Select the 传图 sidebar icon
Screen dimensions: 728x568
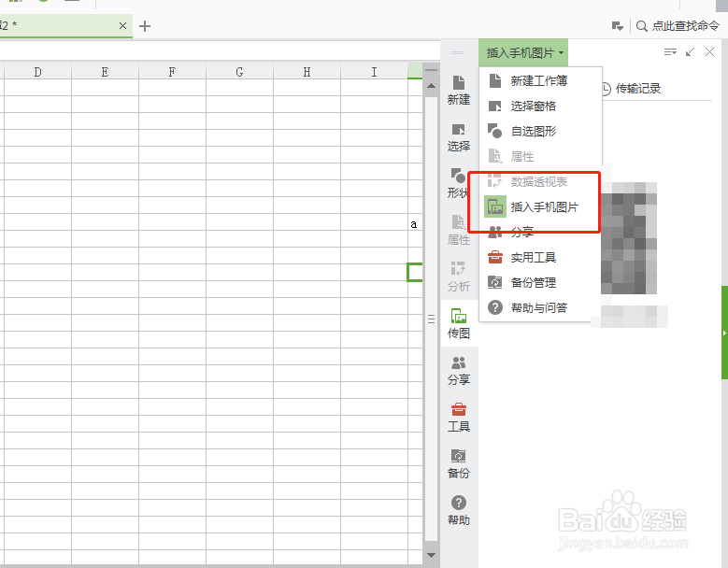[x=458, y=323]
